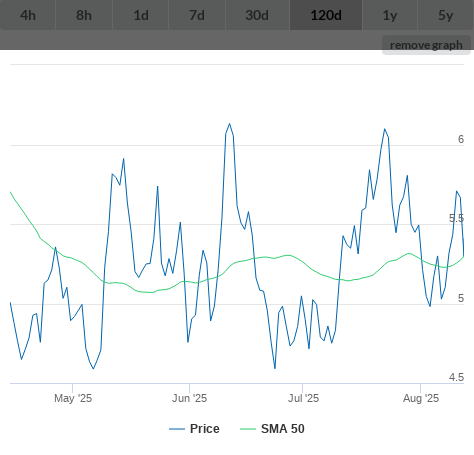
Task: Open the 7d time range view
Action: pyautogui.click(x=197, y=15)
